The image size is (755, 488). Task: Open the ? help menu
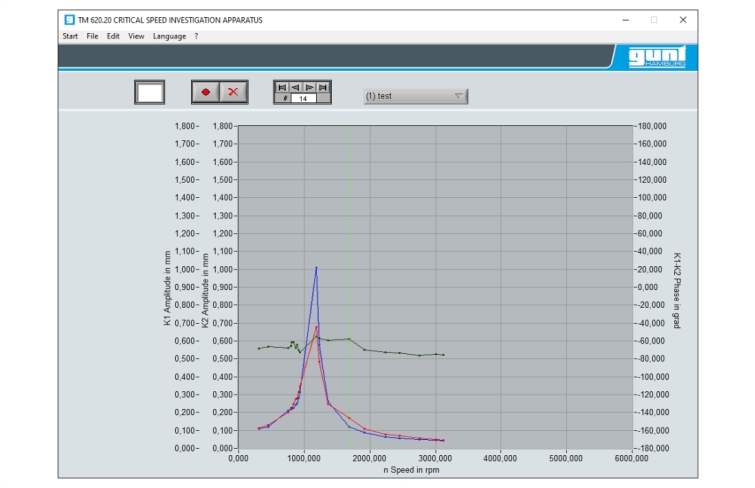196,36
